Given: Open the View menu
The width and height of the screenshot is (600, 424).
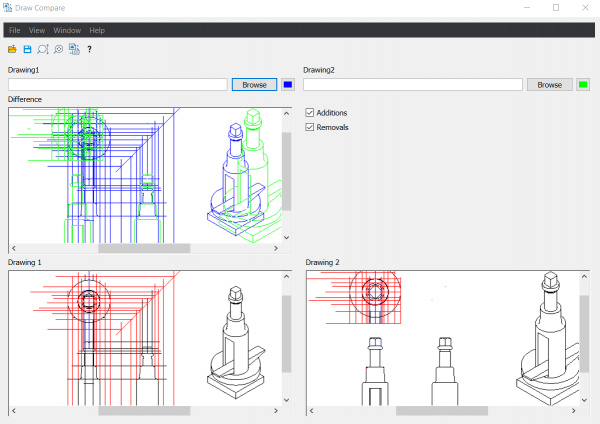Looking at the screenshot, I should pyautogui.click(x=37, y=30).
